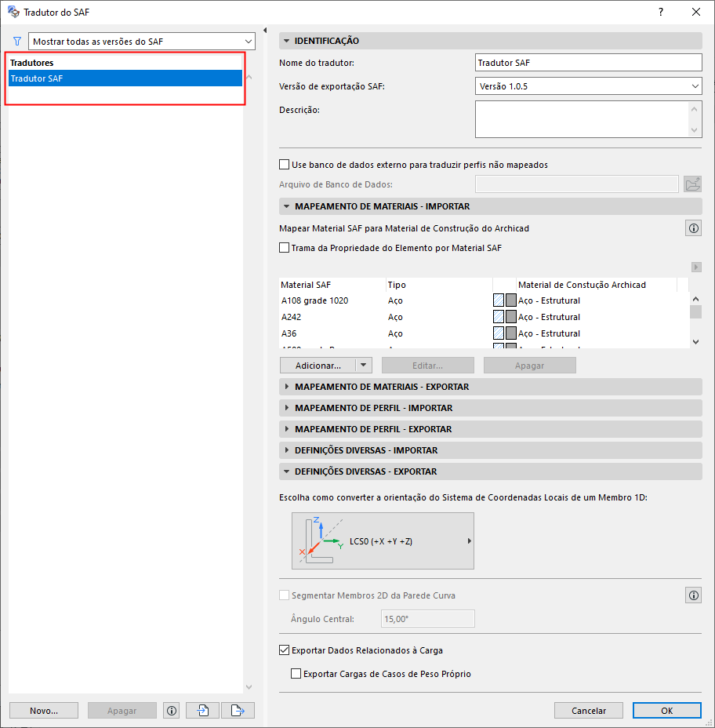
Task: Collapse DEFINIÇÕES DIVERSAS - EXPORTAR section
Action: [x=287, y=471]
